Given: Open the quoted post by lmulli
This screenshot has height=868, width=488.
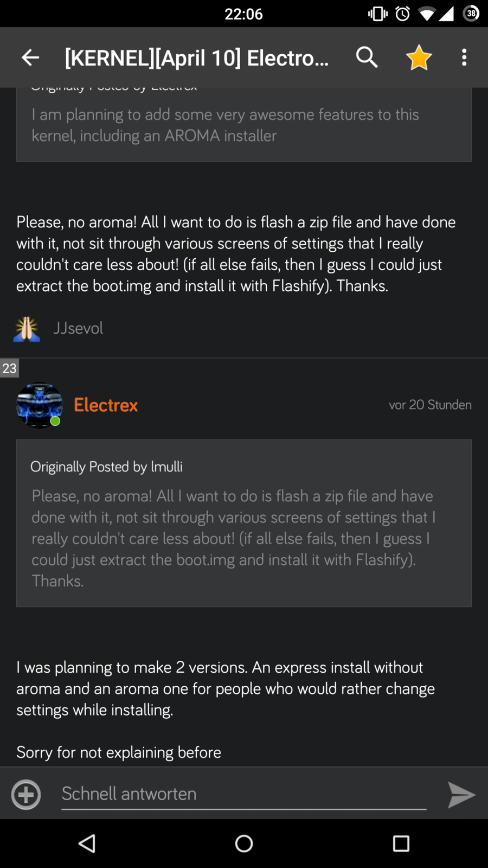Looking at the screenshot, I should [243, 523].
